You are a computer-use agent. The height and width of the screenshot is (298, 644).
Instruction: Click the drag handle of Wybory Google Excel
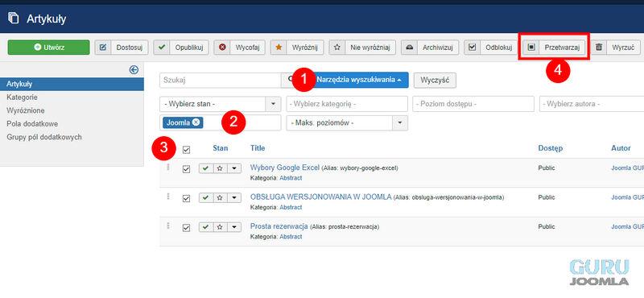(168, 168)
